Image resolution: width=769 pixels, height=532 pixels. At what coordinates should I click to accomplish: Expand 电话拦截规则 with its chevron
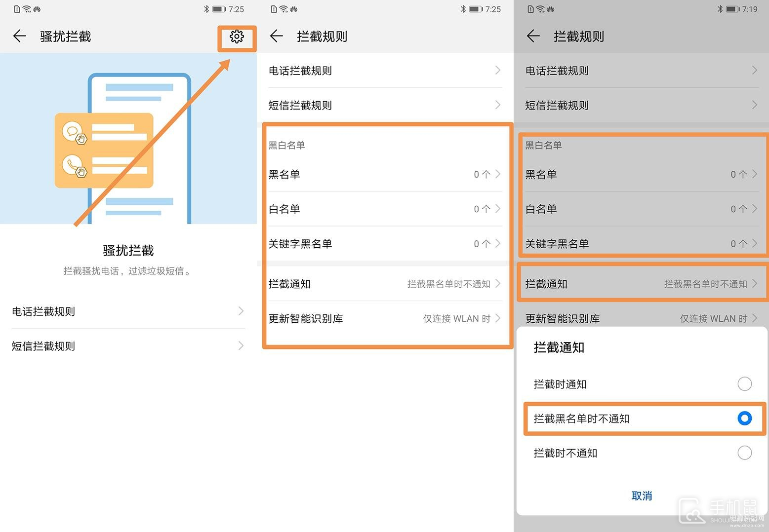coord(498,71)
